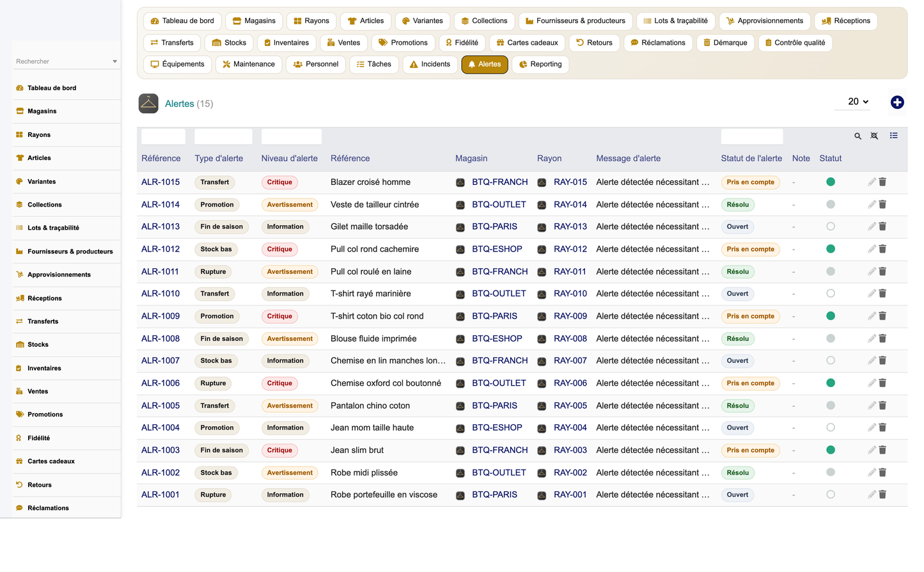Sort by Statut de l'alerte column header
Viewport: 924px width, 572px height.
pyautogui.click(x=751, y=159)
